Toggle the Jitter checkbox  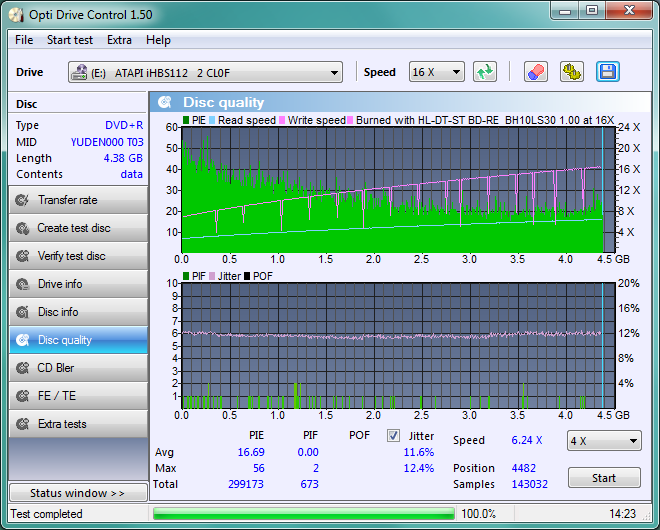coord(393,436)
